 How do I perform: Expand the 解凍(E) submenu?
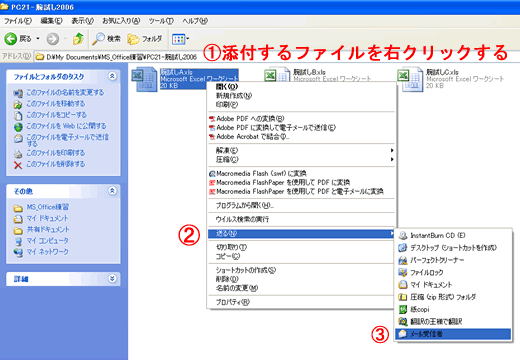[x=301, y=150]
